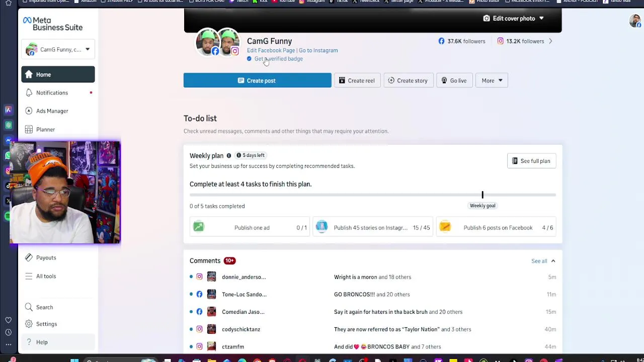Click the Ads Manager compass icon

click(x=29, y=111)
